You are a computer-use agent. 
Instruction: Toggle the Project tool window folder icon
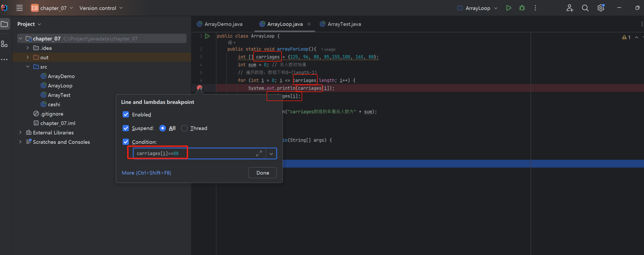click(5, 24)
